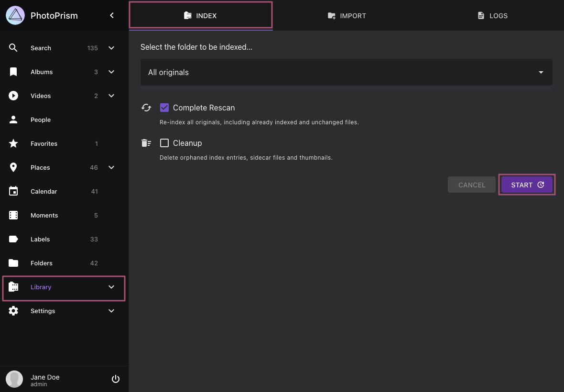The image size is (564, 392).
Task: Open Videos via the play icon
Action: [x=13, y=96]
